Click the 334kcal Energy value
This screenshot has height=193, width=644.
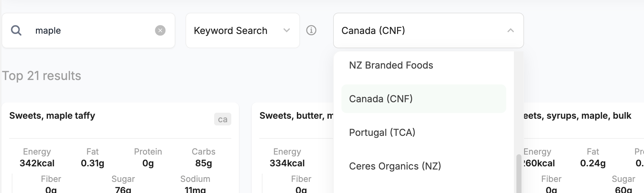(287, 163)
